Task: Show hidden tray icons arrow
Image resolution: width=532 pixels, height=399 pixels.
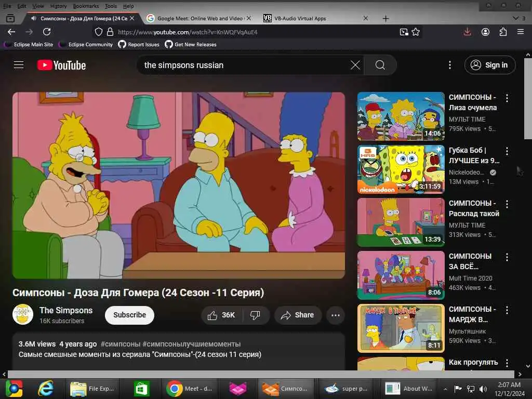Action: click(445, 389)
